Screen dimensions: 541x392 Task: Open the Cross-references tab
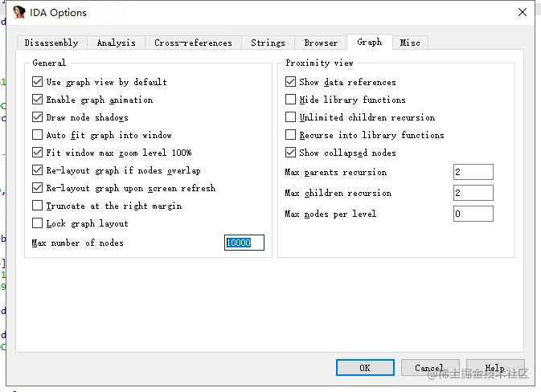[193, 43]
